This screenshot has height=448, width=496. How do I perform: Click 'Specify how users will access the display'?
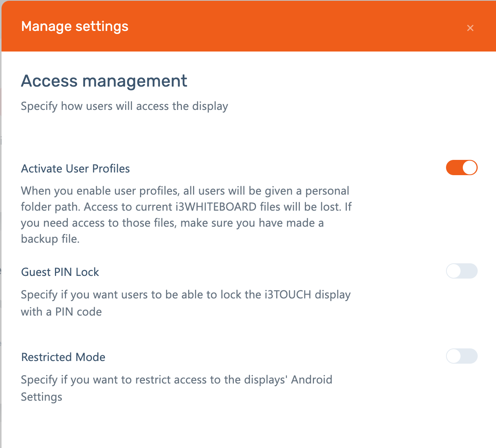click(124, 106)
